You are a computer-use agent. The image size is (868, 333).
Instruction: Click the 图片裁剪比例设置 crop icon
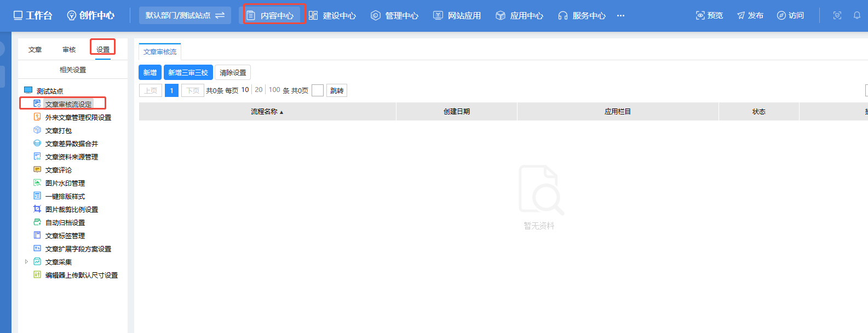pos(37,209)
